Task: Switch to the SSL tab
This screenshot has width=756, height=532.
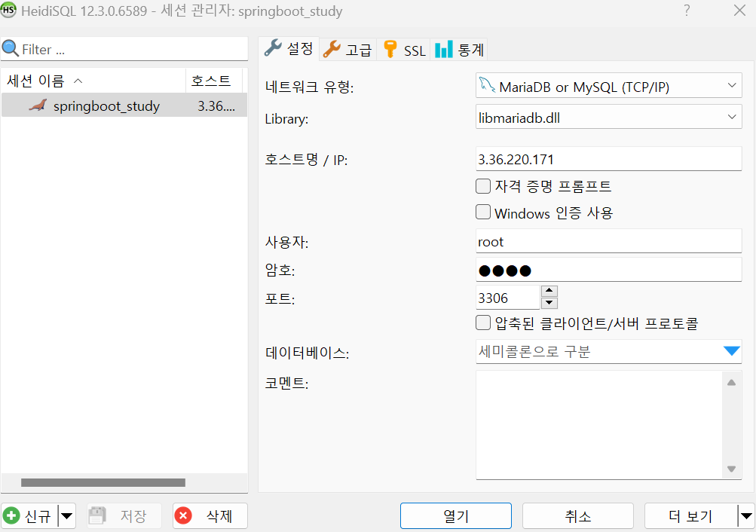Action: tap(403, 49)
